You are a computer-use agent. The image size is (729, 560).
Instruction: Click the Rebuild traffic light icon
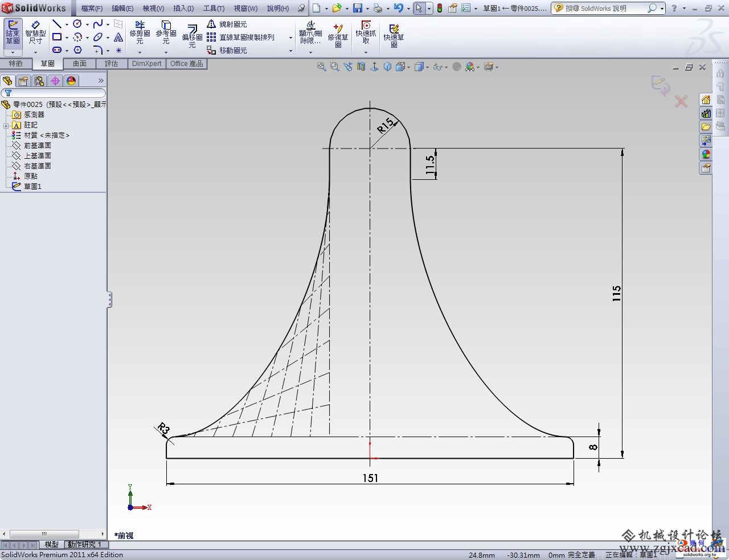[x=440, y=8]
